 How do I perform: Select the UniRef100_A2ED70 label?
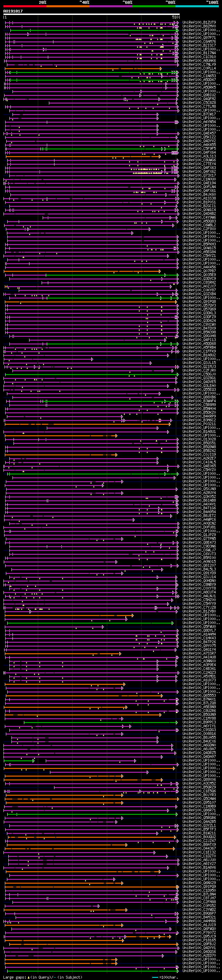point(199,955)
